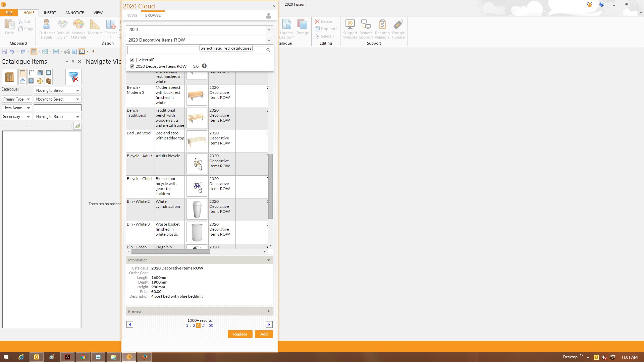Image resolution: width=644 pixels, height=362 pixels.
Task: Open the Windows Start button
Action: 6,357
